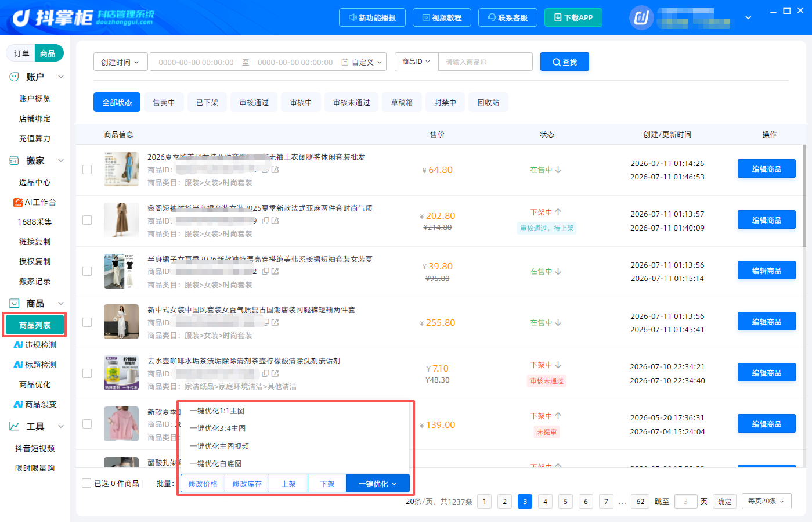
Task: Click the 商品 section icon in sidebar
Action: [x=14, y=303]
